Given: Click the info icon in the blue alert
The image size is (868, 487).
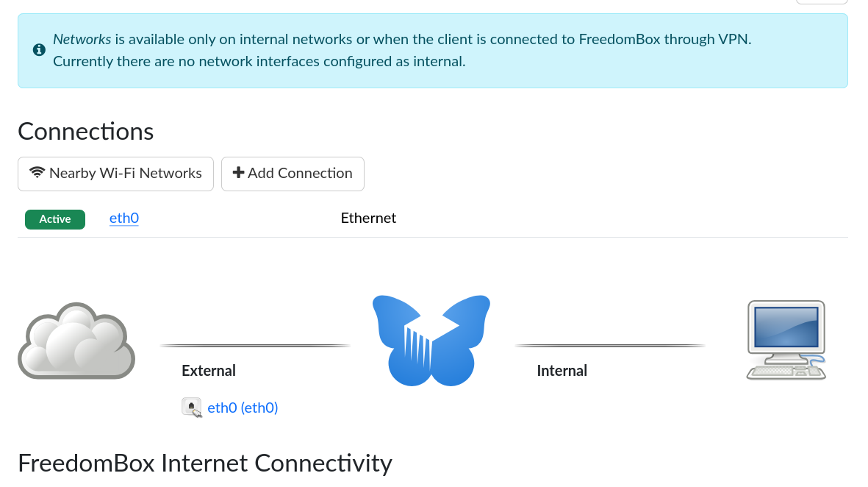Looking at the screenshot, I should [39, 50].
